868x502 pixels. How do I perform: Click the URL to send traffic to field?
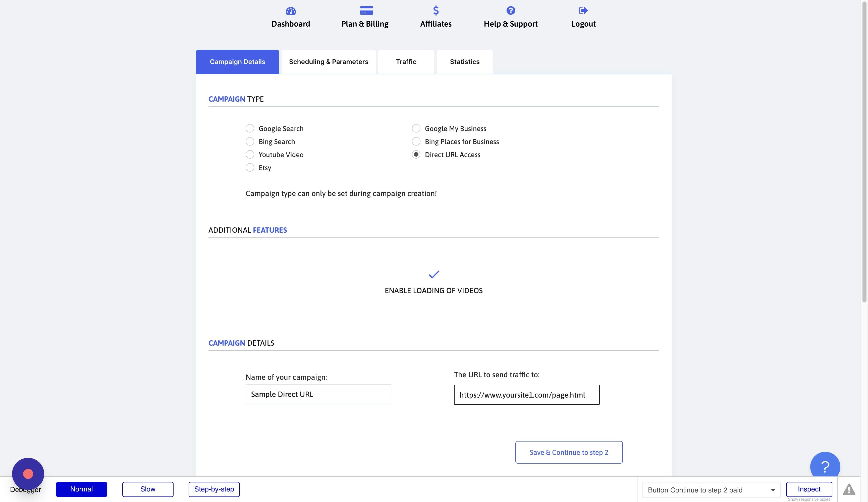click(527, 395)
